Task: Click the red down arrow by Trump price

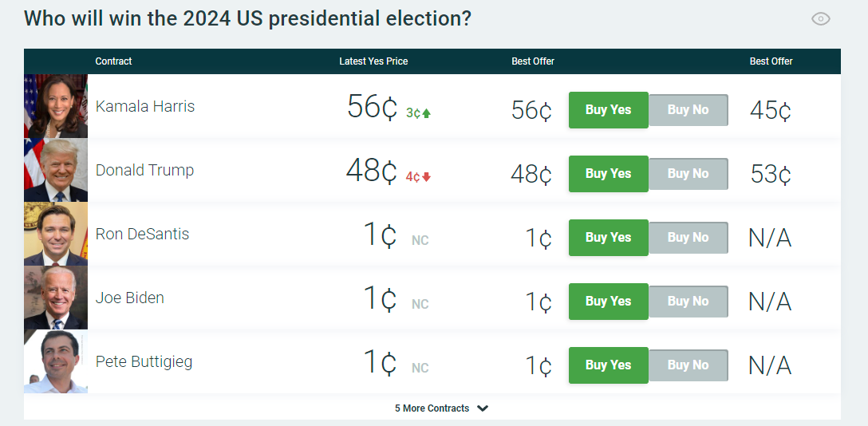Action: click(x=427, y=177)
